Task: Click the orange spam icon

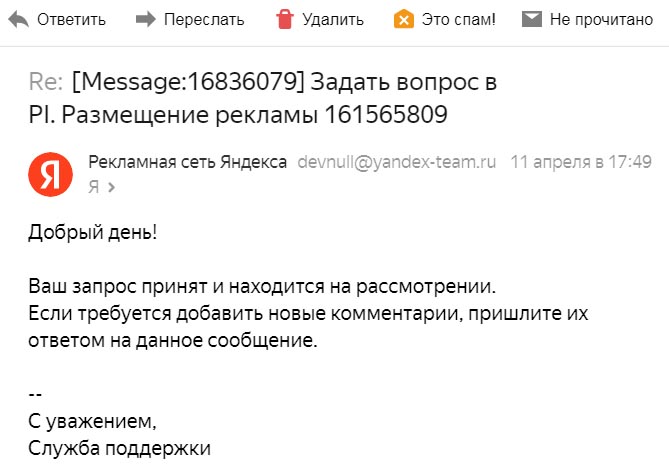Action: (x=404, y=20)
